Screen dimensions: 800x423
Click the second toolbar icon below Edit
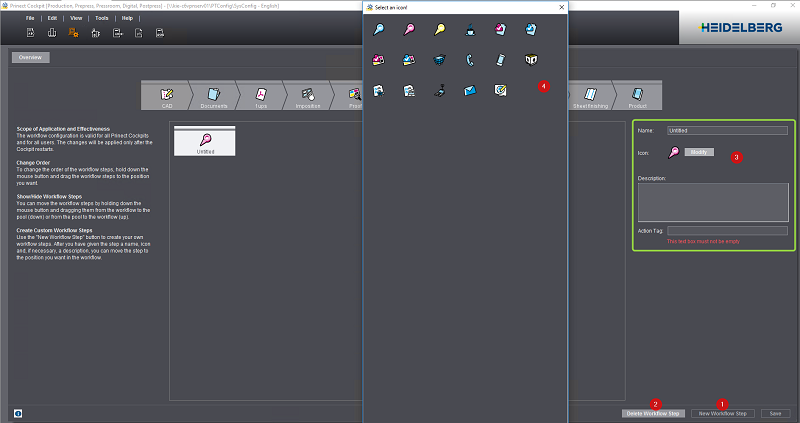pos(52,33)
